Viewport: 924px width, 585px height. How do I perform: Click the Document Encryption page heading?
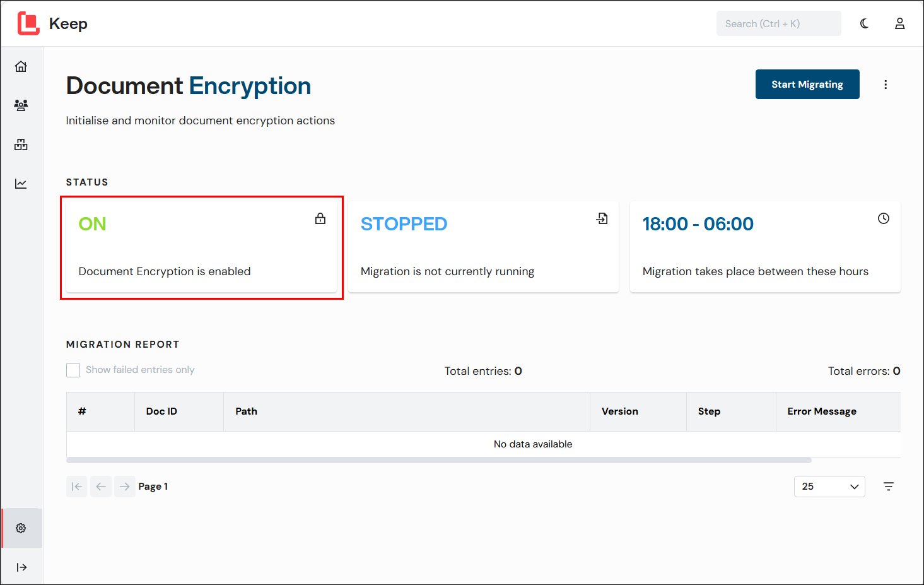(189, 86)
